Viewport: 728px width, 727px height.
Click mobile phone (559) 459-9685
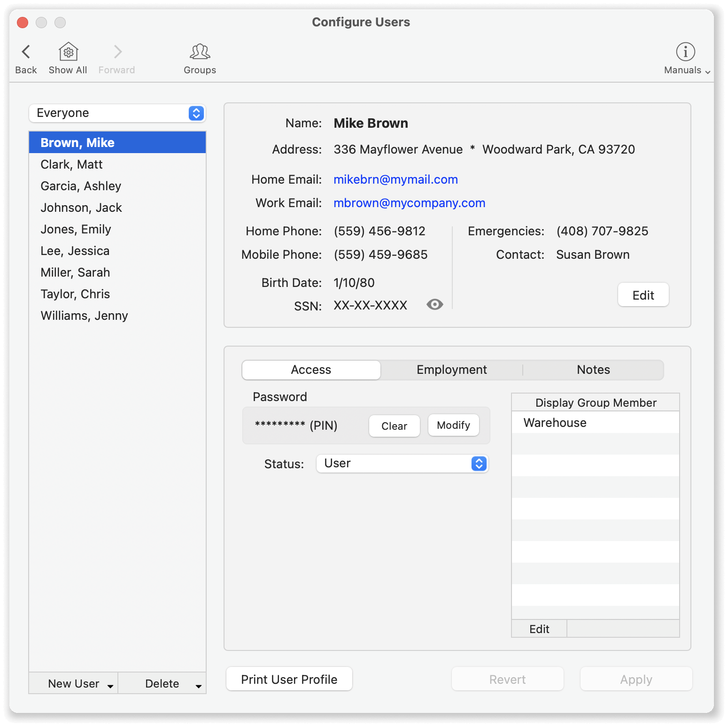380,255
